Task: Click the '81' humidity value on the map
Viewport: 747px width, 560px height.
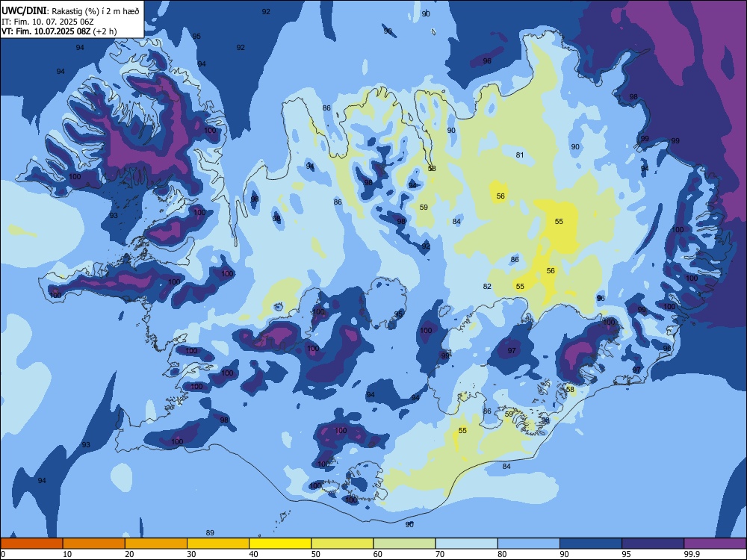Action: (520, 155)
